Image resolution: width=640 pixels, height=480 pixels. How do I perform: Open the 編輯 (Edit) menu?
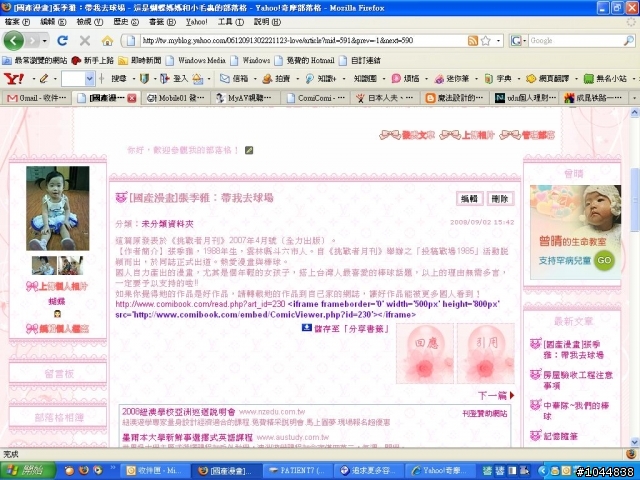(x=53, y=22)
